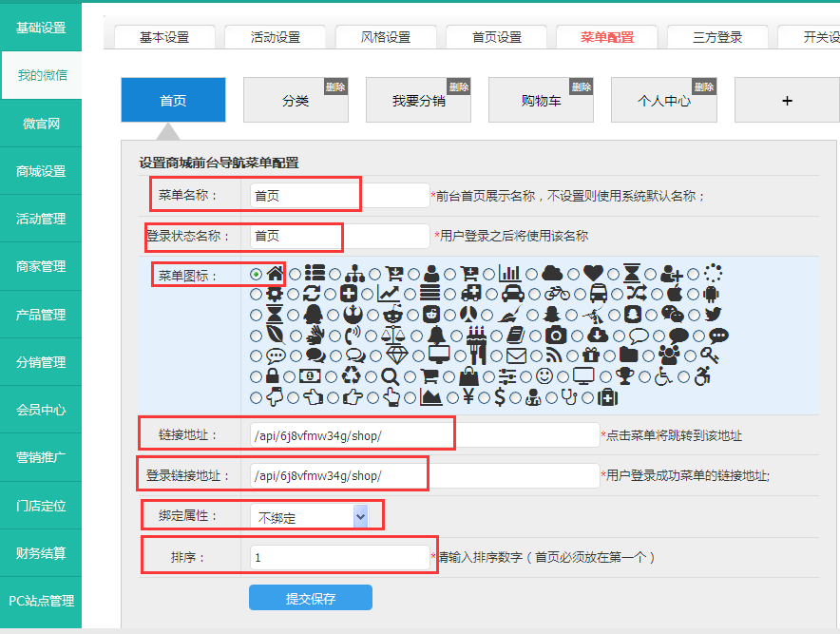Viewport: 840px width, 634px height.
Task: Click the envelope mail icon
Action: [x=516, y=355]
